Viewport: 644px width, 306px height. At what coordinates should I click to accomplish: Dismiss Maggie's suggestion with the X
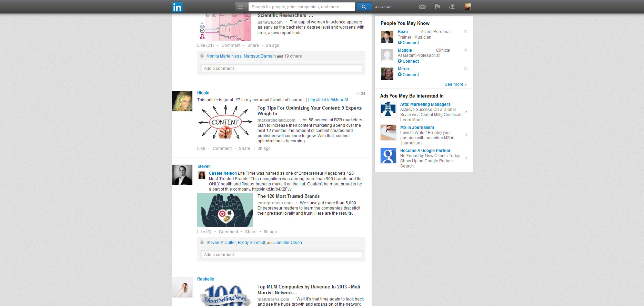pyautogui.click(x=465, y=50)
